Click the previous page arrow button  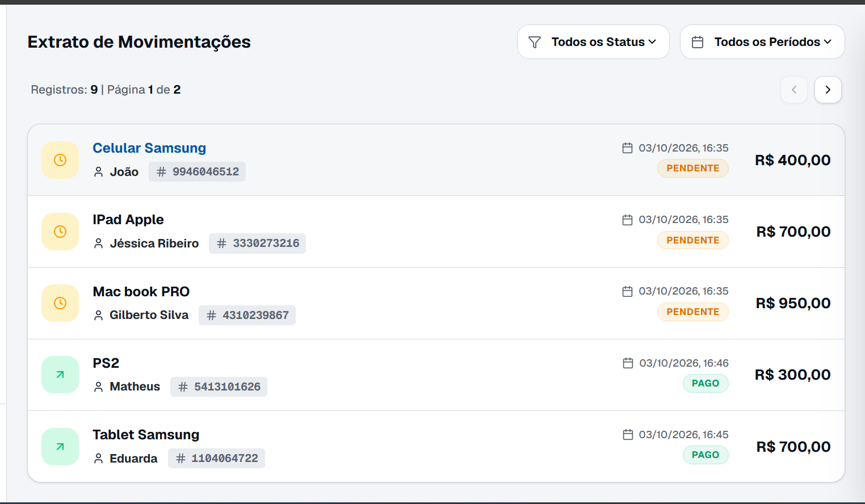point(794,90)
